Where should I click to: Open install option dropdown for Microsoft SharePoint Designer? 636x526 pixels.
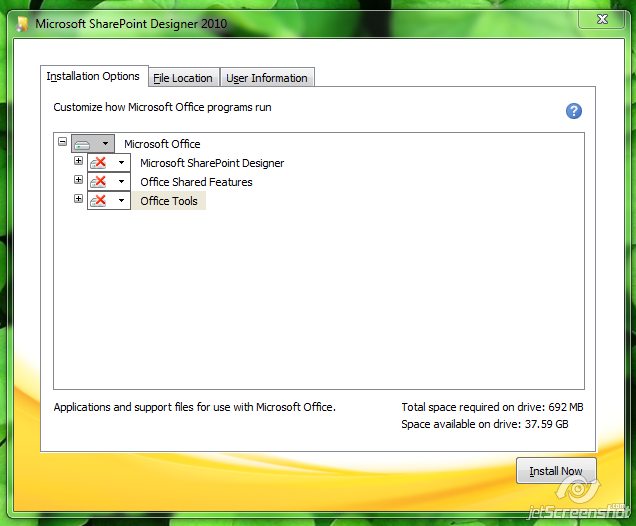click(109, 163)
